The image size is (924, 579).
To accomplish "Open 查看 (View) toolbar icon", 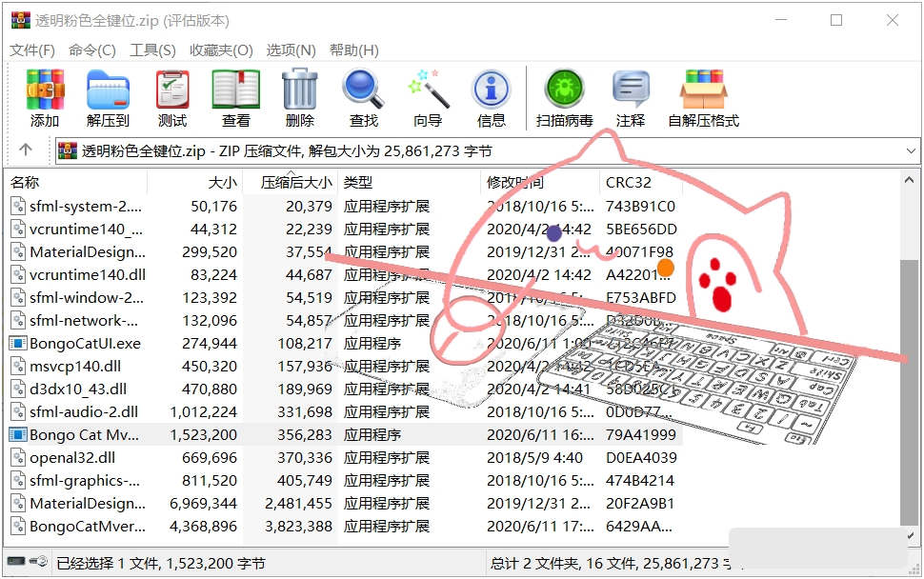I will tap(235, 98).
